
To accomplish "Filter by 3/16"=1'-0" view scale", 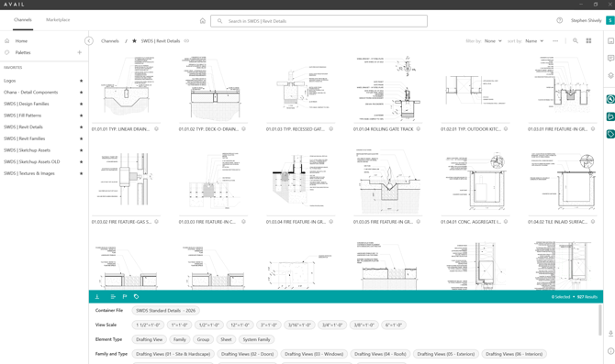I will (x=299, y=325).
